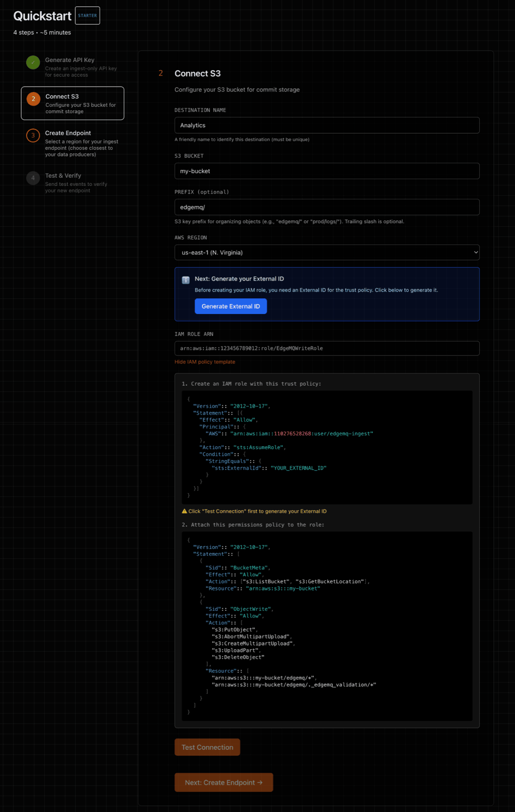Click the Connect S3 section heading
Screen dimensions: 515x812
198,74
